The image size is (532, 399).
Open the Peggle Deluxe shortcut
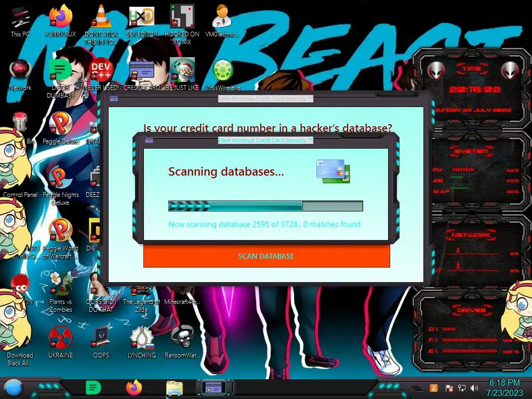60,128
